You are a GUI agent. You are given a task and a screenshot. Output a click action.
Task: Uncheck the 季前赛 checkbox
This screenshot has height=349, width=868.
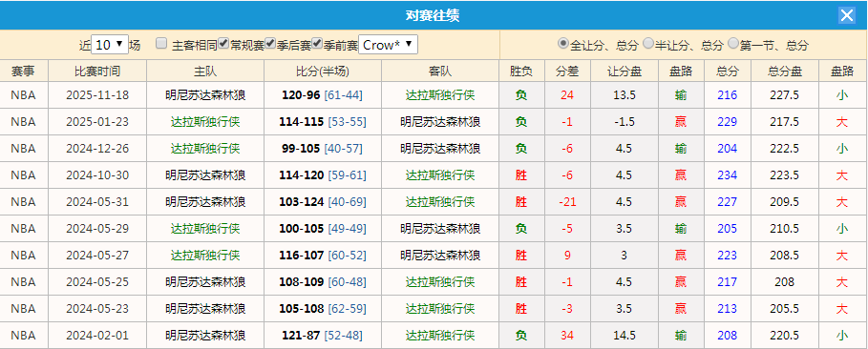click(x=317, y=43)
